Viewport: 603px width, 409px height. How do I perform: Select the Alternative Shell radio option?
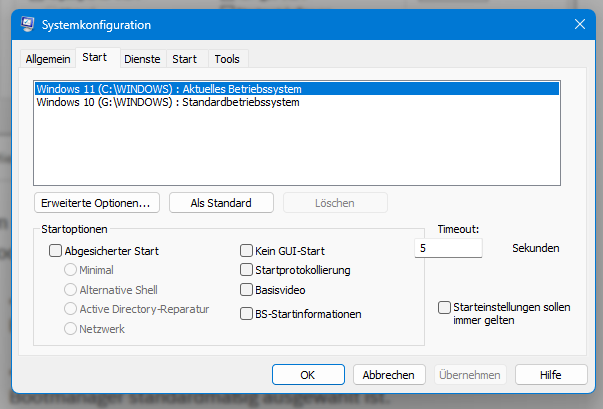coord(70,289)
